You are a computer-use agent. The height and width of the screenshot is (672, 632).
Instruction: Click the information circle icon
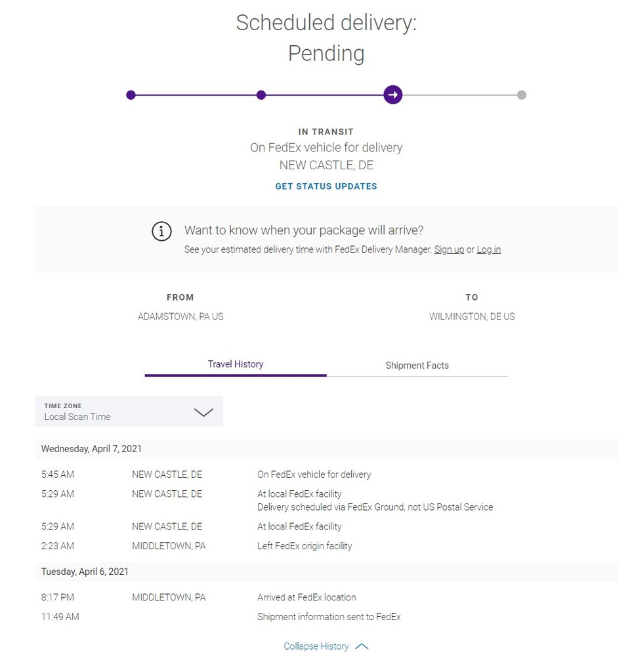click(161, 232)
